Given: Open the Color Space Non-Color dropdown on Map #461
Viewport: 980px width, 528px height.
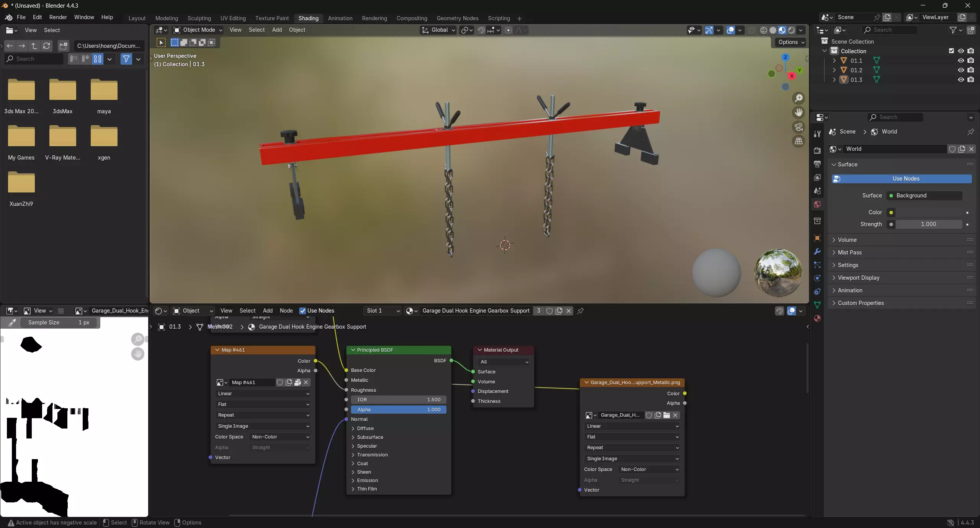Looking at the screenshot, I should [x=280, y=437].
